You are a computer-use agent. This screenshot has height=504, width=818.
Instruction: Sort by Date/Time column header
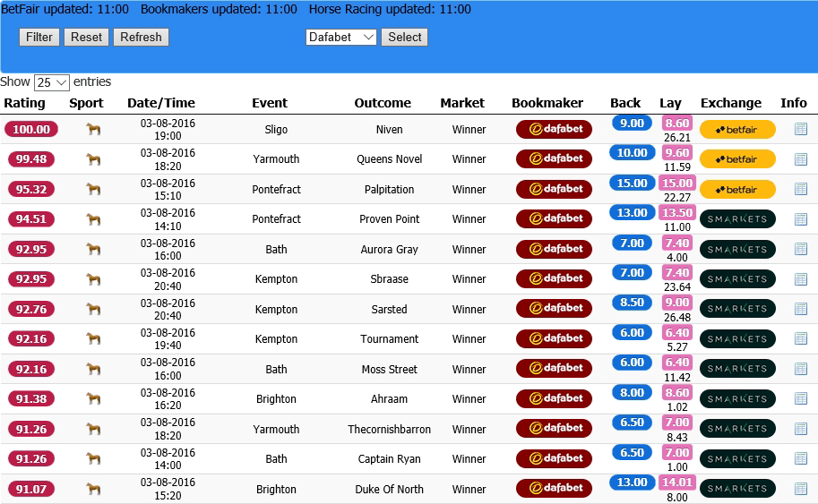(x=161, y=103)
